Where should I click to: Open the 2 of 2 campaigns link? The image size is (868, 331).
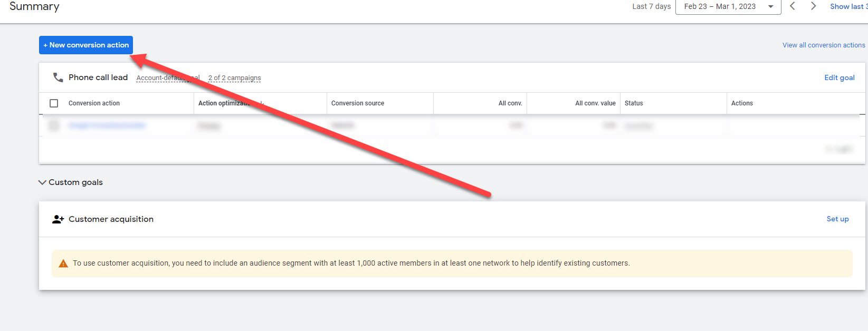[234, 78]
